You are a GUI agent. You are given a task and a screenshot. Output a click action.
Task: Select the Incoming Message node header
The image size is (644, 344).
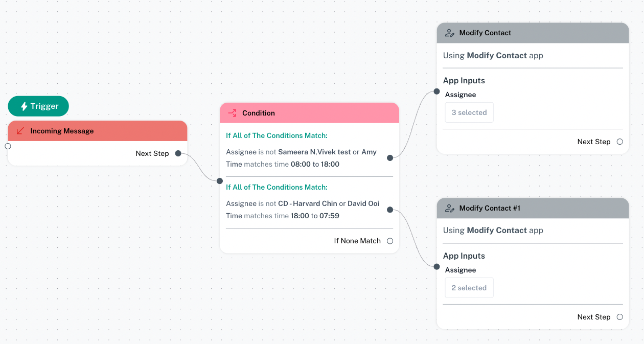tap(98, 131)
